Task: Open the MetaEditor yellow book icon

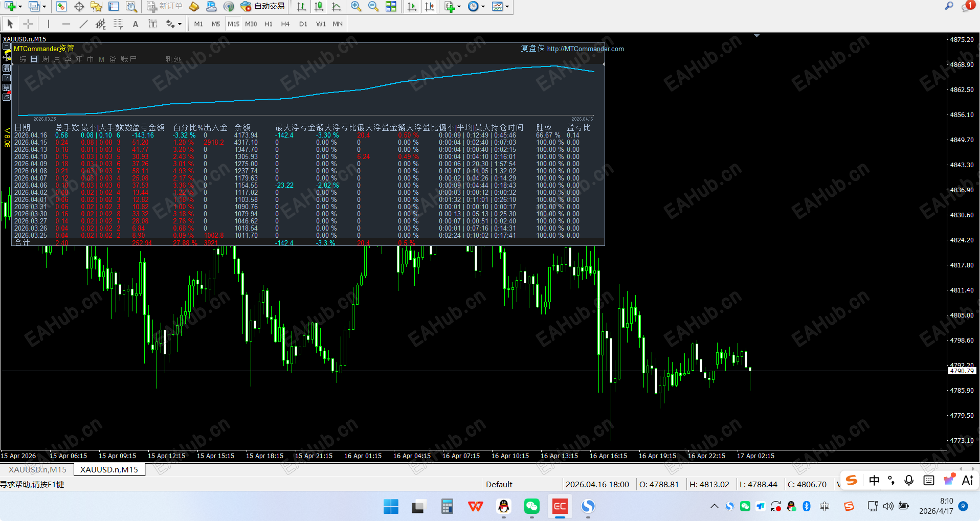Action: [x=194, y=6]
